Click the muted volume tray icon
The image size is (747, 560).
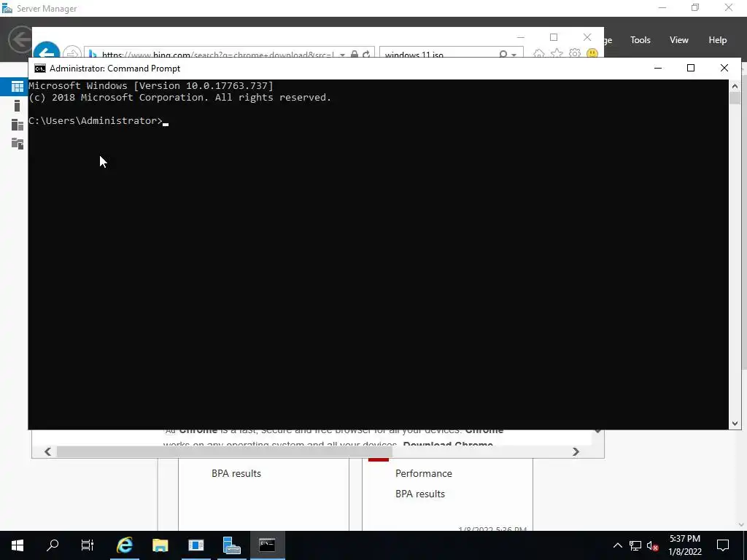pyautogui.click(x=652, y=545)
